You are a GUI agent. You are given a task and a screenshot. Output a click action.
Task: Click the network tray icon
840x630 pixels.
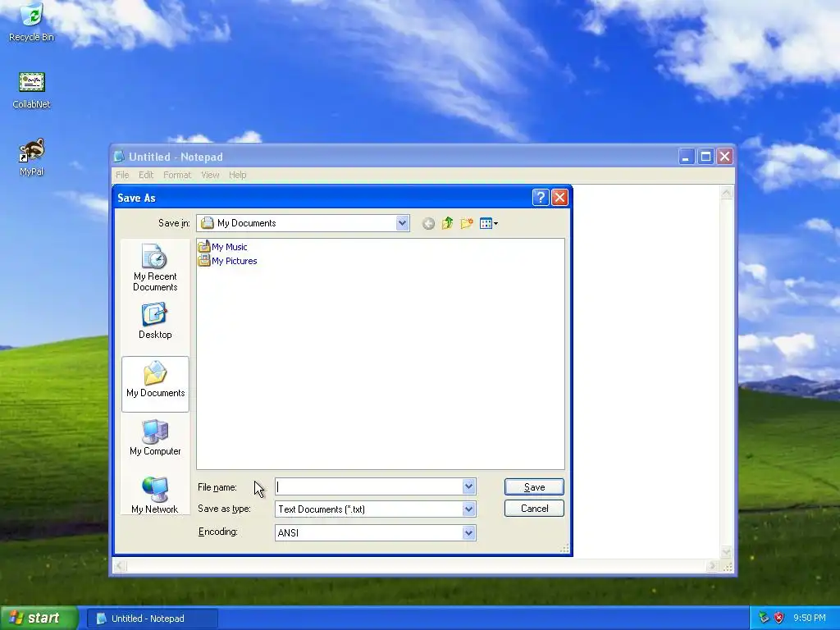764,618
